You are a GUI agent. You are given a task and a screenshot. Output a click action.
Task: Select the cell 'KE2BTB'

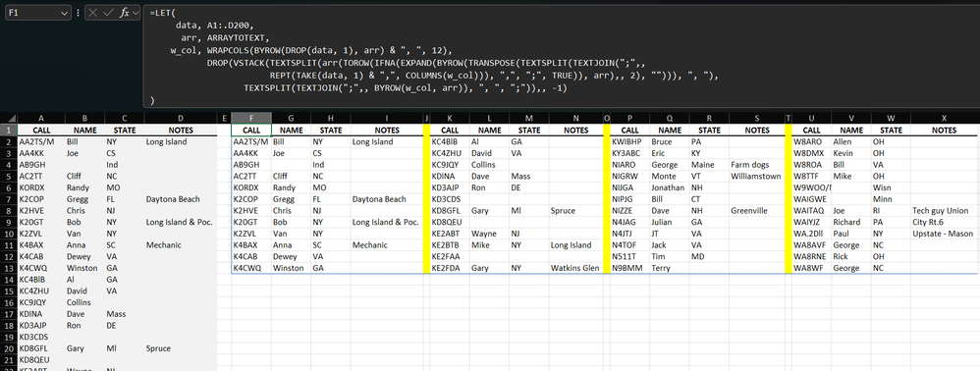[450, 244]
